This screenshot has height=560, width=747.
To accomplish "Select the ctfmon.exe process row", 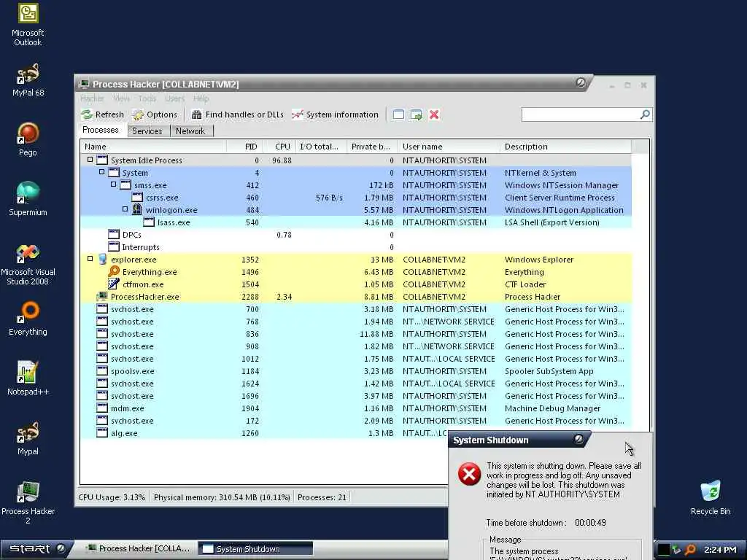I will tap(356, 284).
